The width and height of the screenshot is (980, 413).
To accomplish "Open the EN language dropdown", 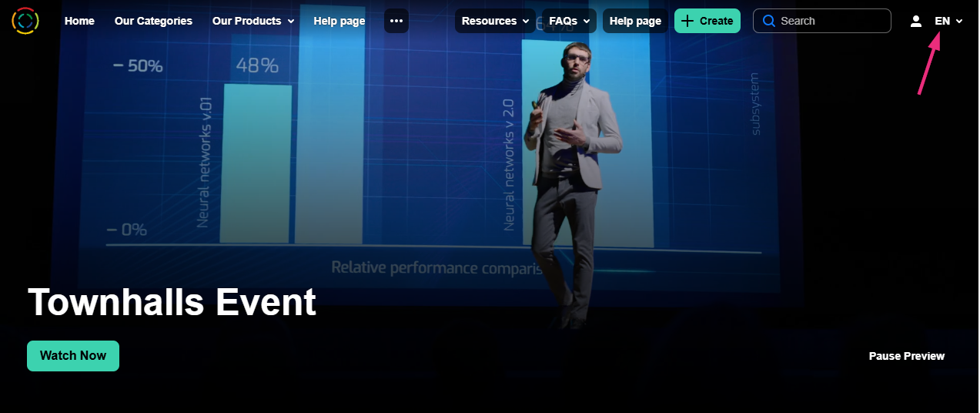I will coord(948,22).
